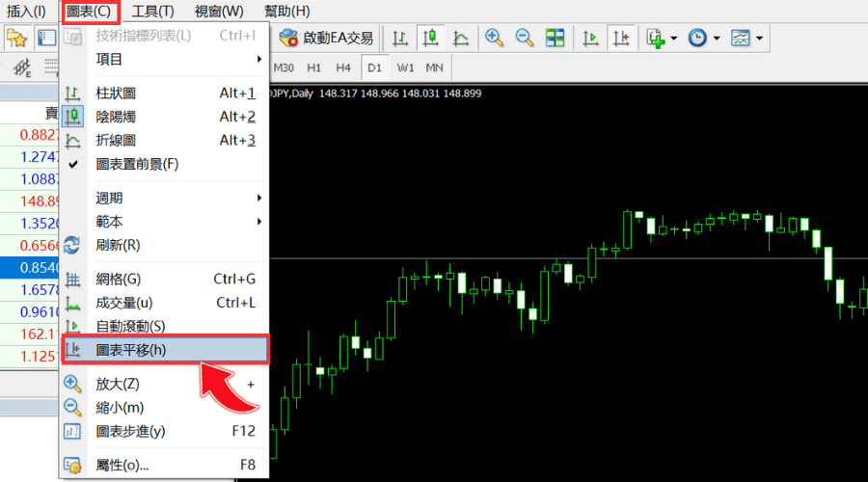Open the 工具(T) menu
868x482 pixels.
(x=152, y=12)
